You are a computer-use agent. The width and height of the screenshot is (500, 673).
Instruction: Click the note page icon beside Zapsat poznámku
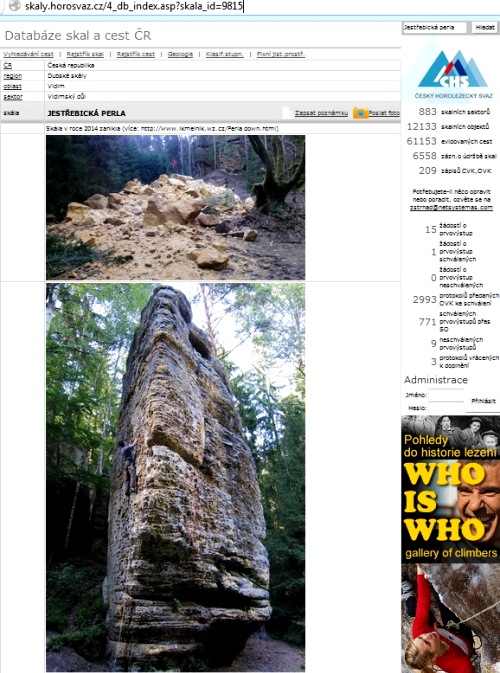[x=288, y=113]
